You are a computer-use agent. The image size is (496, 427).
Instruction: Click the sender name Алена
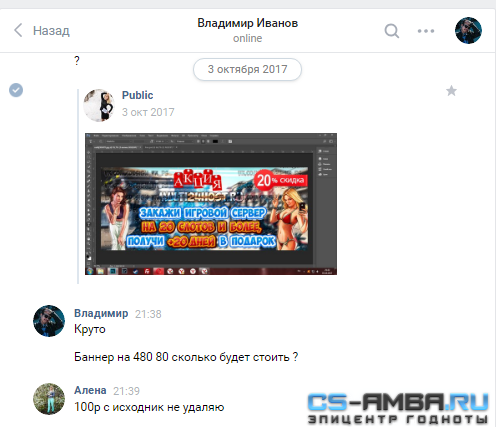(x=90, y=390)
